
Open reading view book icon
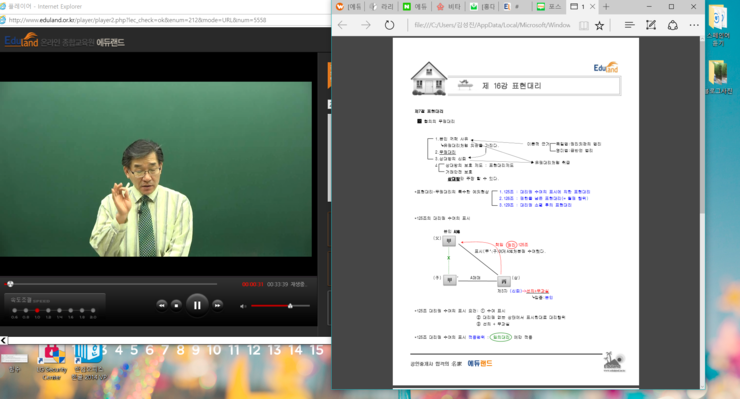coord(584,25)
